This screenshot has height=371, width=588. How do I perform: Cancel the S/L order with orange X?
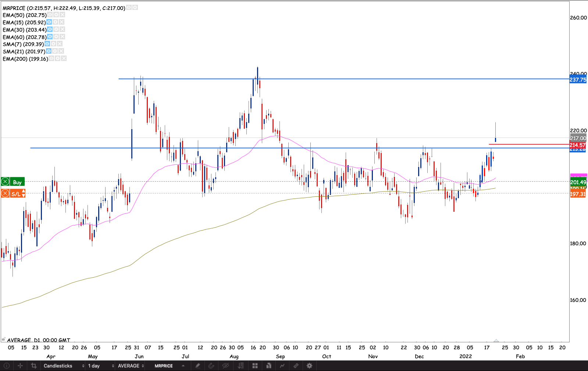tap(5, 193)
